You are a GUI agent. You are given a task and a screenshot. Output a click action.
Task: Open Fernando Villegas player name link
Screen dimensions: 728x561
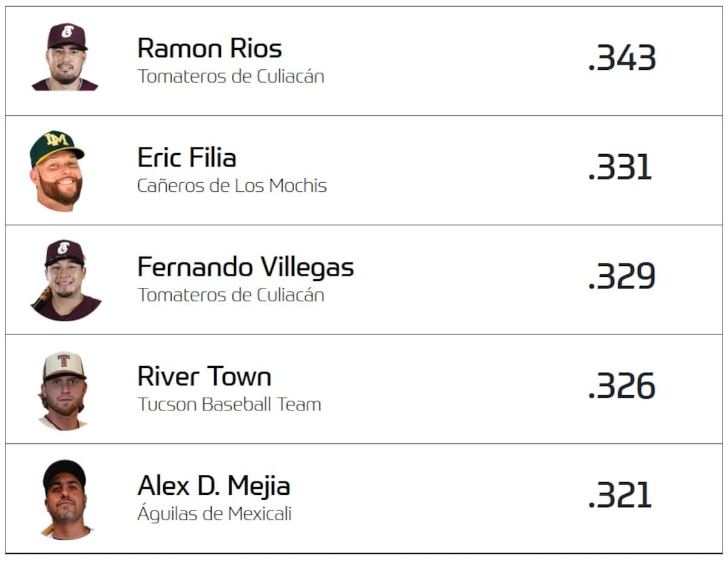click(245, 267)
